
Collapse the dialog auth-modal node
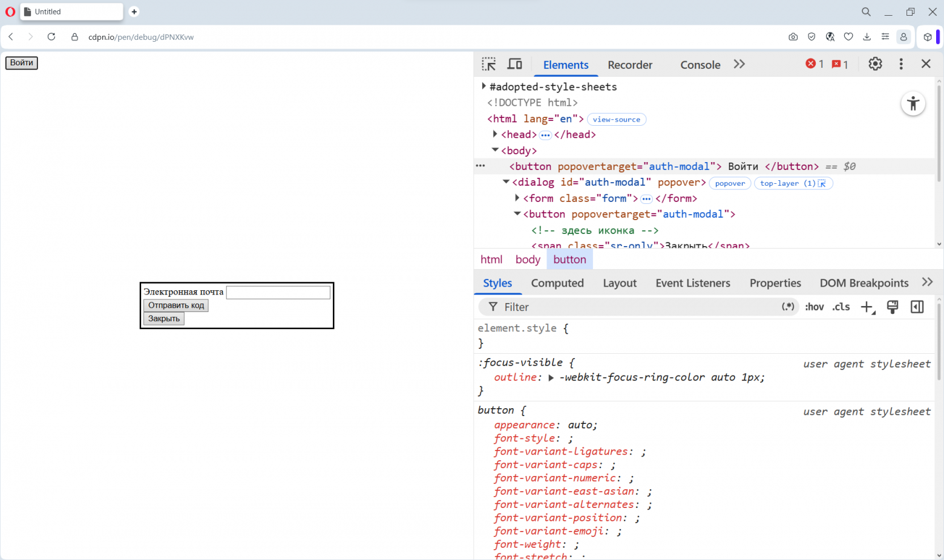pos(506,182)
